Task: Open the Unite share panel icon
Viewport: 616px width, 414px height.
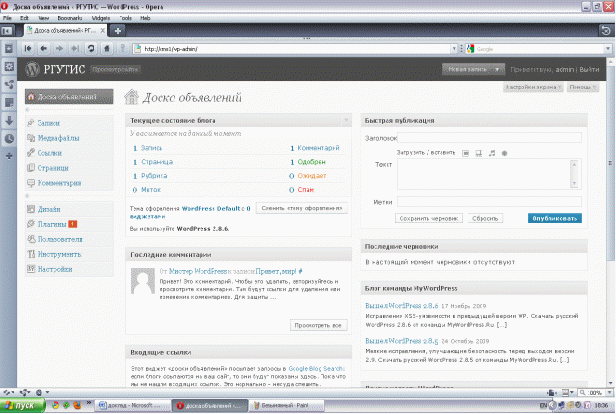Action: pos(9,84)
